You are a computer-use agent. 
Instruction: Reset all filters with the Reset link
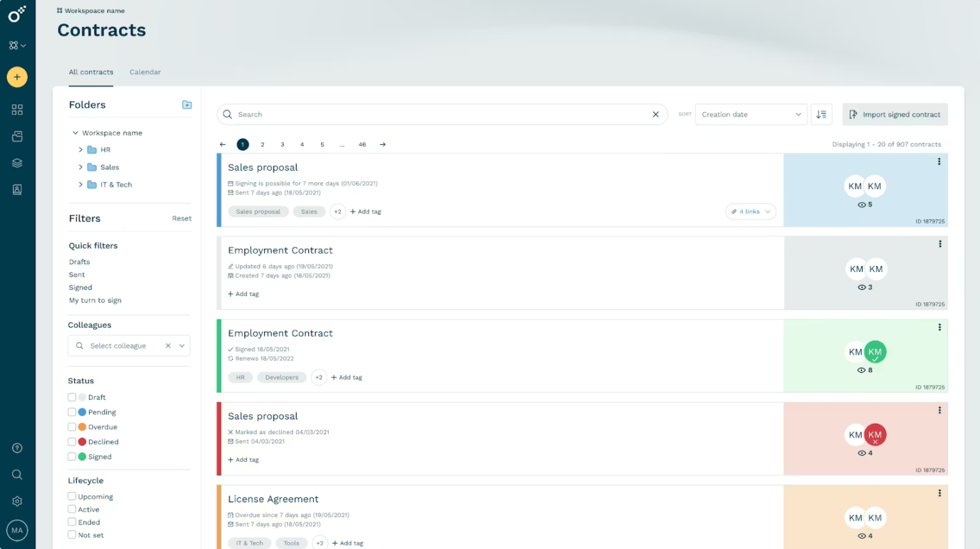click(182, 218)
